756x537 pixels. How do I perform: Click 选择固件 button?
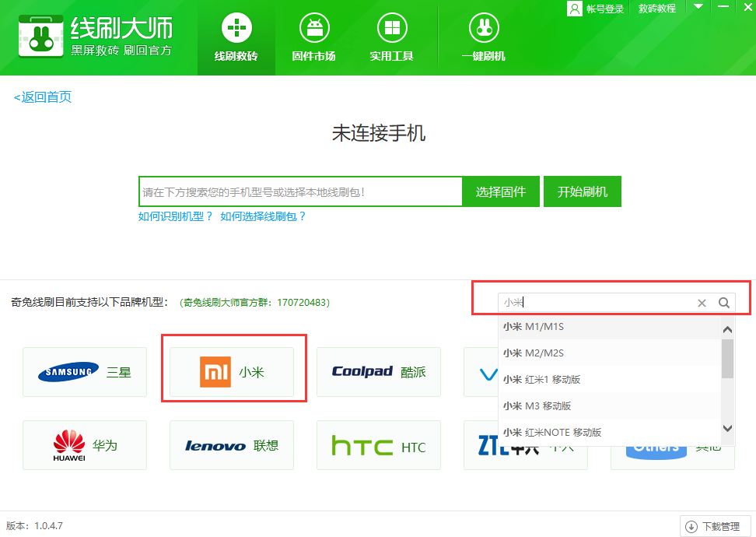pyautogui.click(x=500, y=191)
